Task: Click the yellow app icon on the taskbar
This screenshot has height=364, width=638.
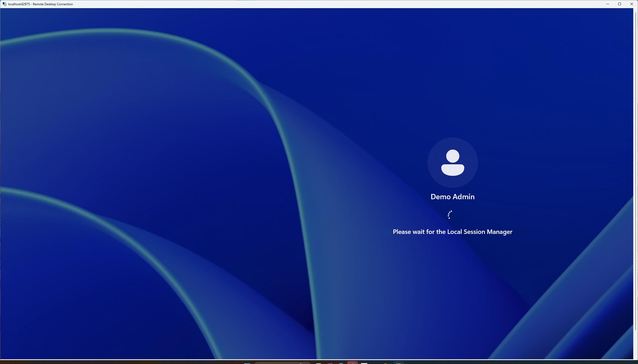Action: [x=385, y=363]
